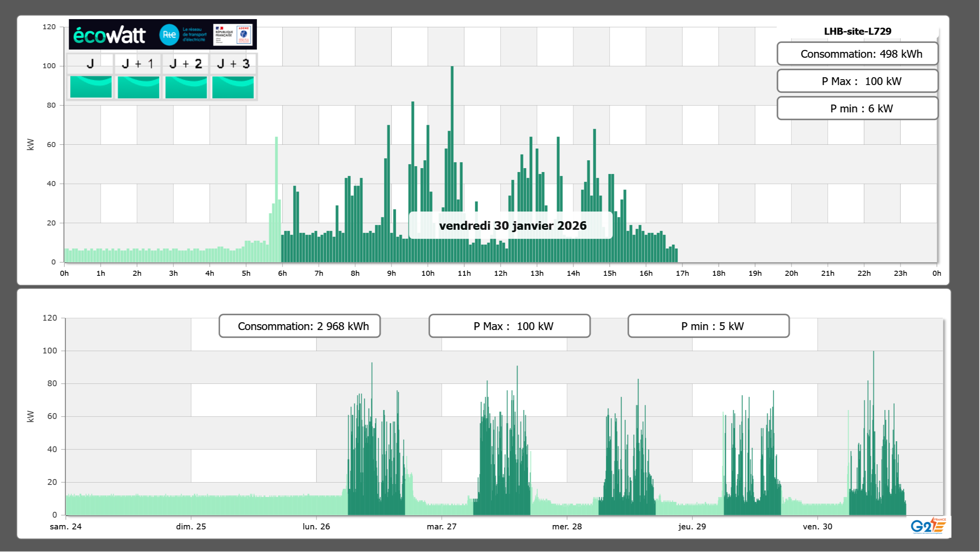Click the P min : 5 kW box
Image resolution: width=980 pixels, height=552 pixels.
(x=708, y=326)
